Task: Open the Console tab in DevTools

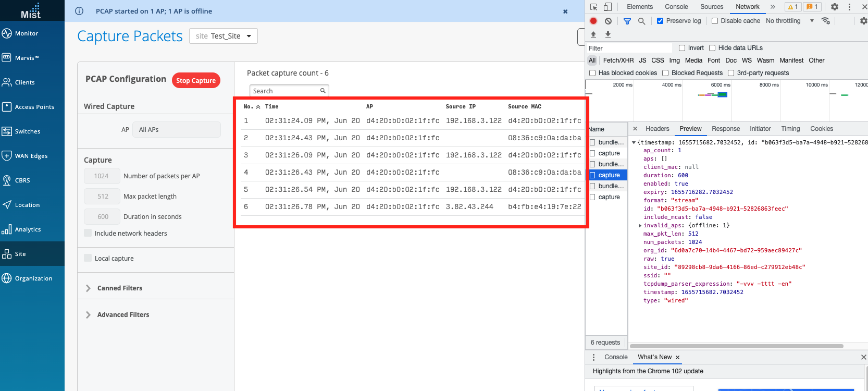Action: 676,7
